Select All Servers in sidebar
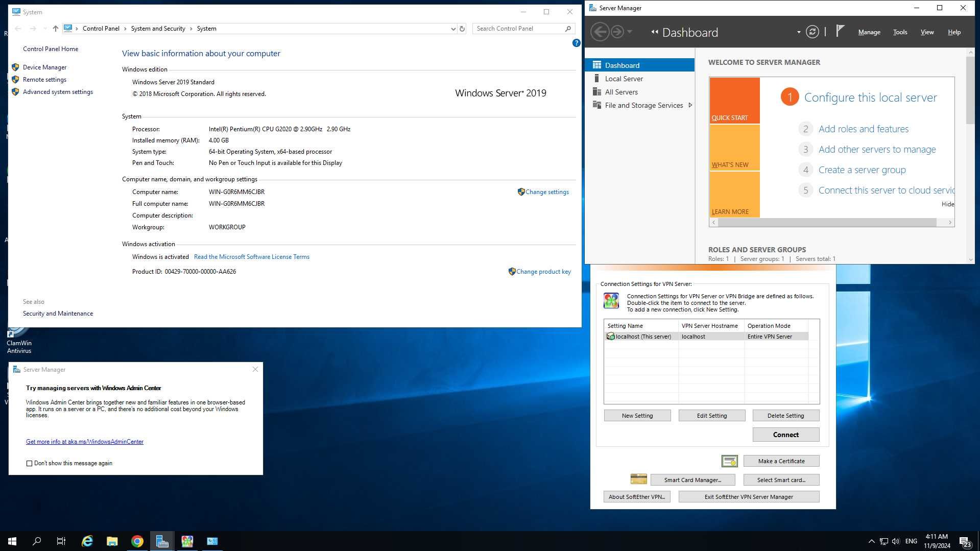 (x=639, y=92)
